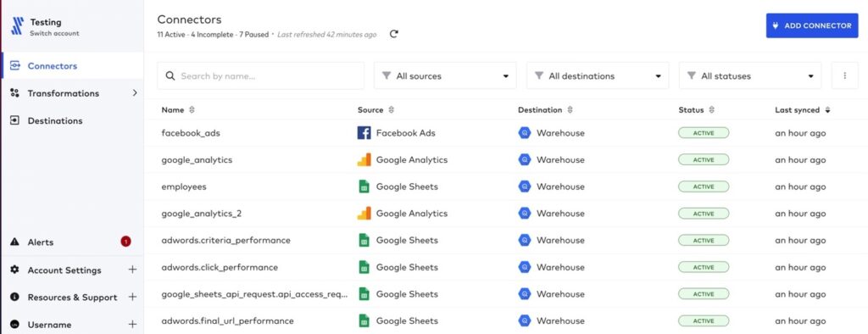Click ACTIVE badge in adwords.criteria_performance row
The image size is (868, 334).
click(x=704, y=241)
